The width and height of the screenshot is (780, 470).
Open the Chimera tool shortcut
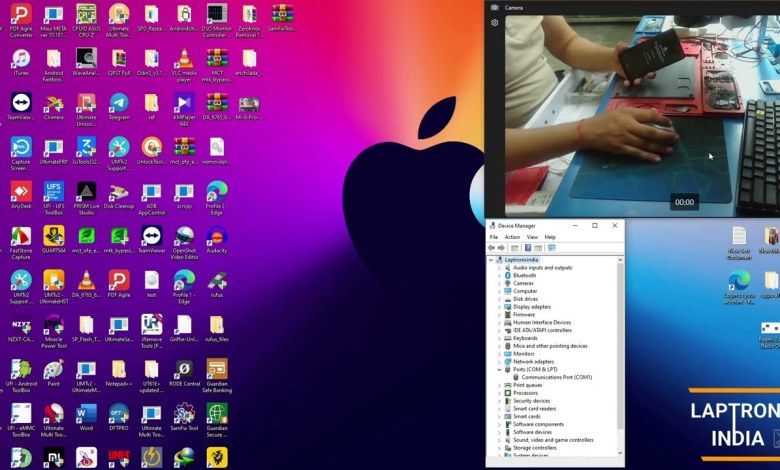[x=54, y=106]
